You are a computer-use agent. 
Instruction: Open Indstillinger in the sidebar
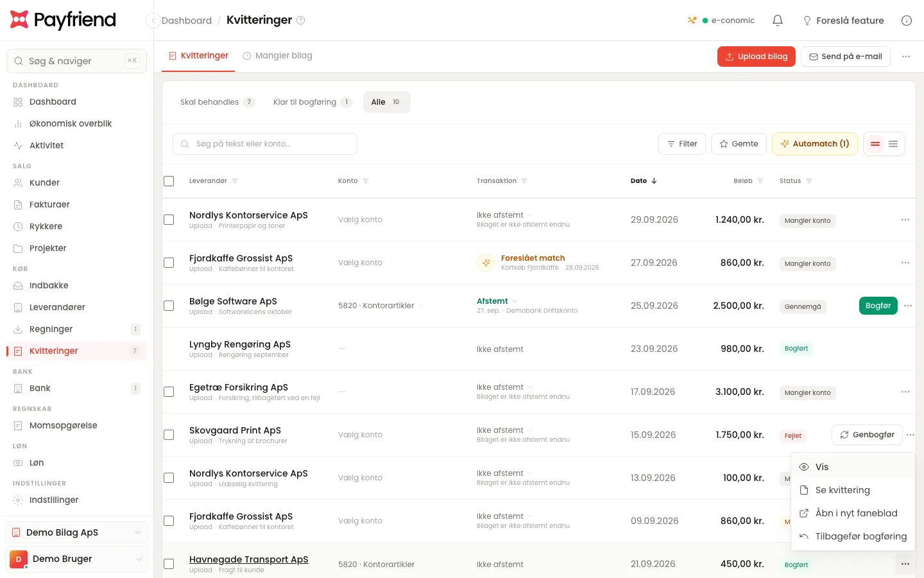click(x=77, y=500)
